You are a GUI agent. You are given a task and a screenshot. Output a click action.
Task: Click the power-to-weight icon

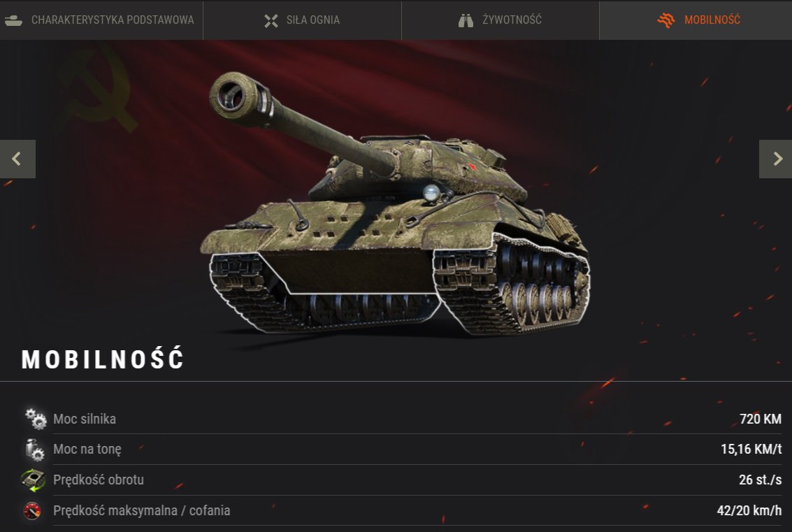click(35, 450)
